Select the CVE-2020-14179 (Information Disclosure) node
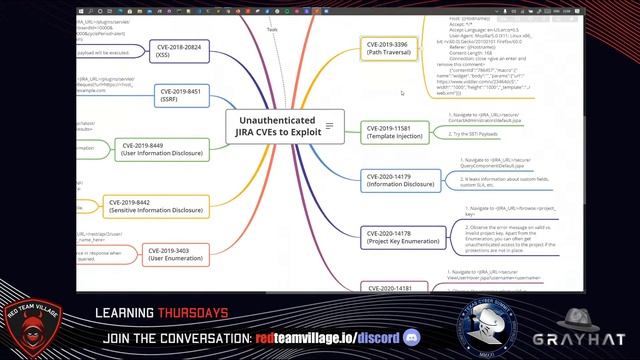The image size is (640, 360). [401, 180]
